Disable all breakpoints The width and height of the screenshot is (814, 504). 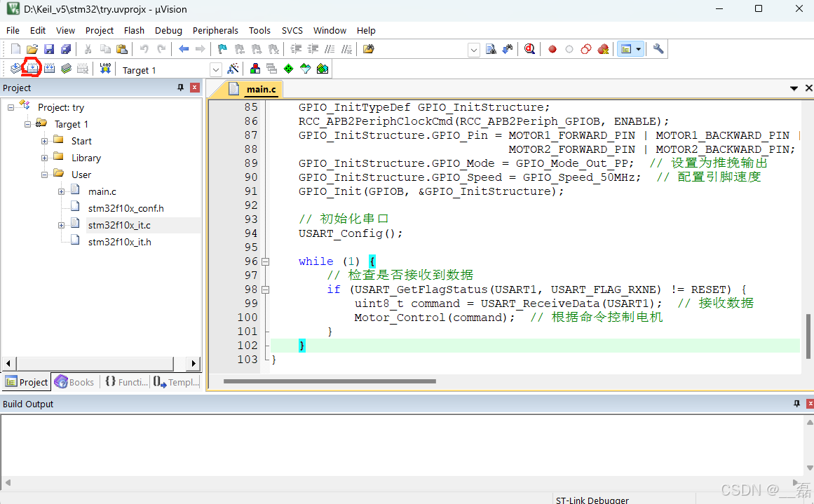tap(586, 49)
